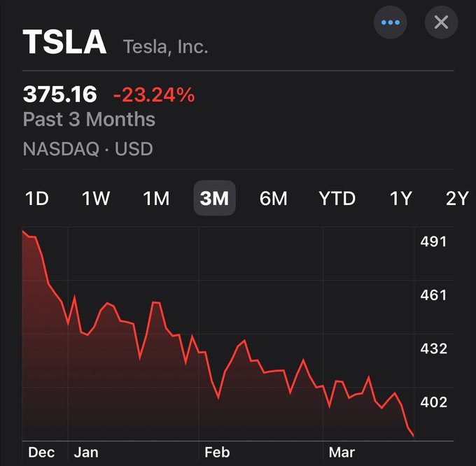476x466 pixels.
Task: Select the 1W time range
Action: pos(96,199)
